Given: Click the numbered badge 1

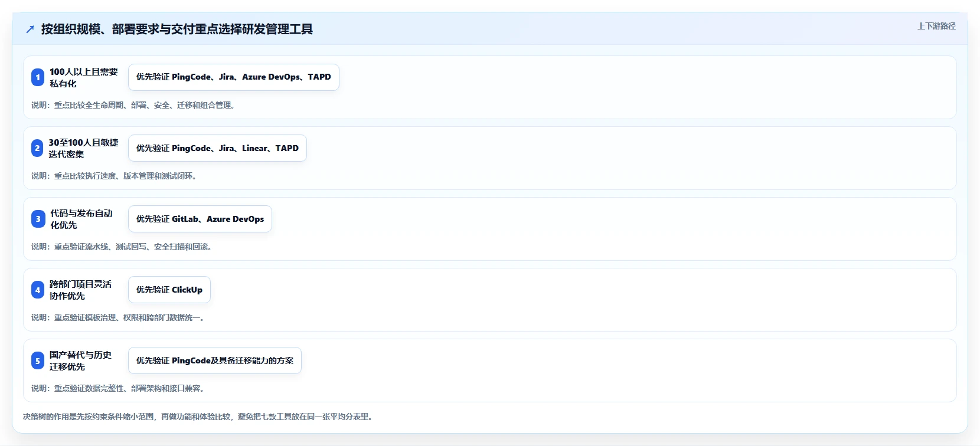Looking at the screenshot, I should pos(38,77).
